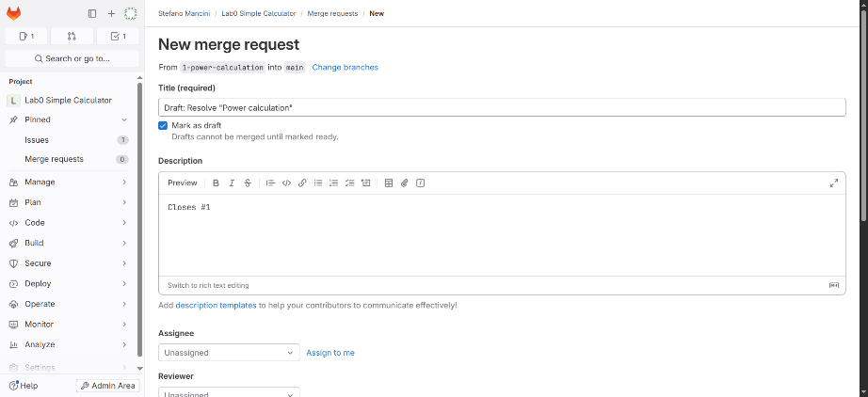Screen dimensions: 868x397
Task: Uncheck the Mark as draft checkbox
Action: point(164,125)
